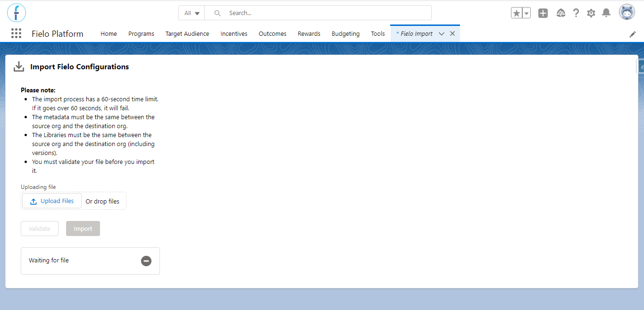
Task: Open the Target Audience tab
Action: 187,33
